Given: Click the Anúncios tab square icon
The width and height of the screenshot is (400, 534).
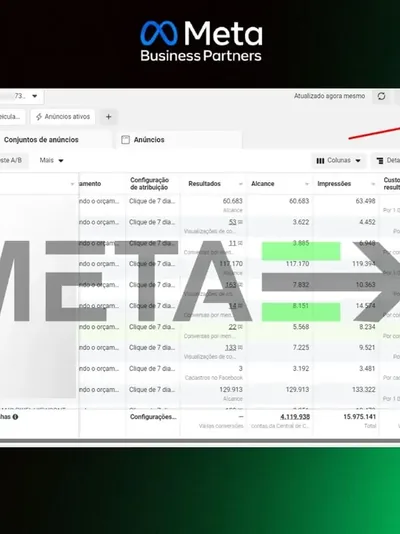Looking at the screenshot, I should pyautogui.click(x=125, y=140).
